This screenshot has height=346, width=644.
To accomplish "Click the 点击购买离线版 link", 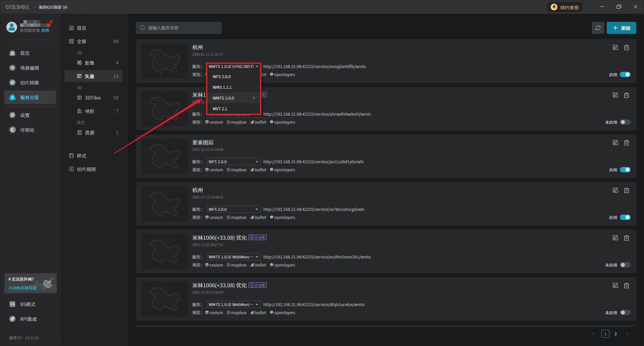I will [22, 288].
